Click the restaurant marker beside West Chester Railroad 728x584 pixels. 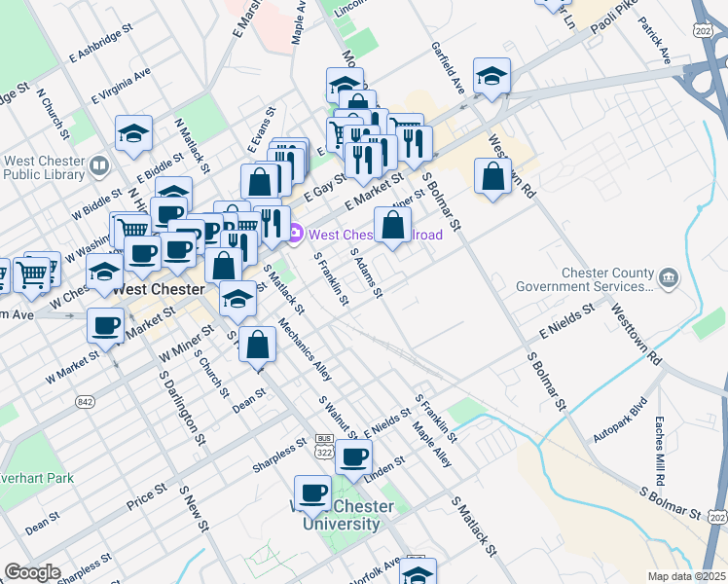[273, 226]
